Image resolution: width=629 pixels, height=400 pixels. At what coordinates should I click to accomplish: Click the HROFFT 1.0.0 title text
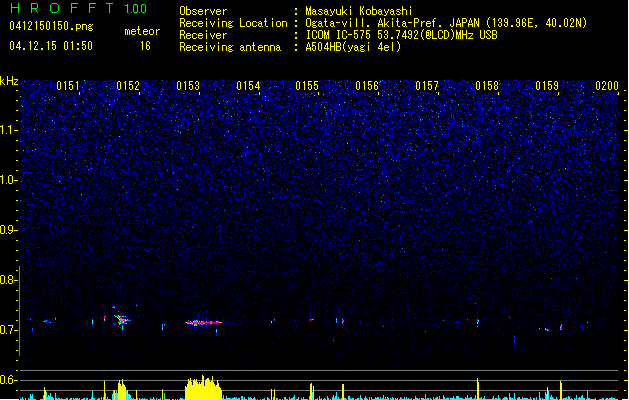79,8
